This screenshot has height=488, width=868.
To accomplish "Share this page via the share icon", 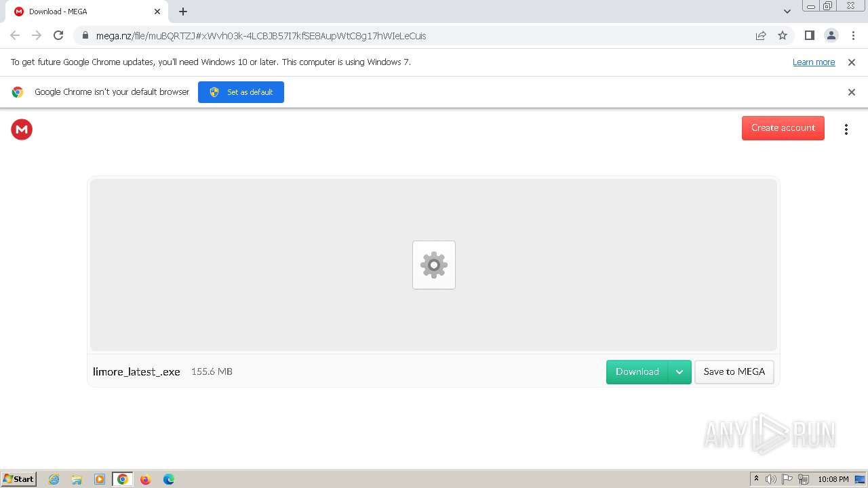I will pyautogui.click(x=761, y=35).
